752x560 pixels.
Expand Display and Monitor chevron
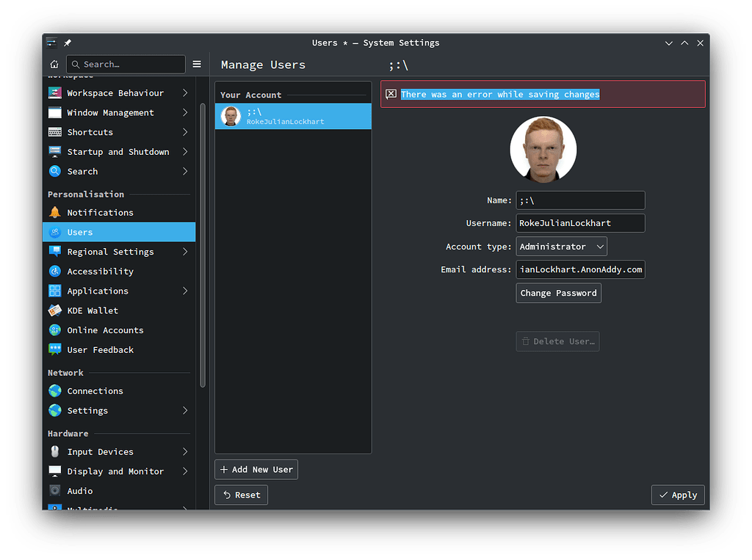pos(185,471)
